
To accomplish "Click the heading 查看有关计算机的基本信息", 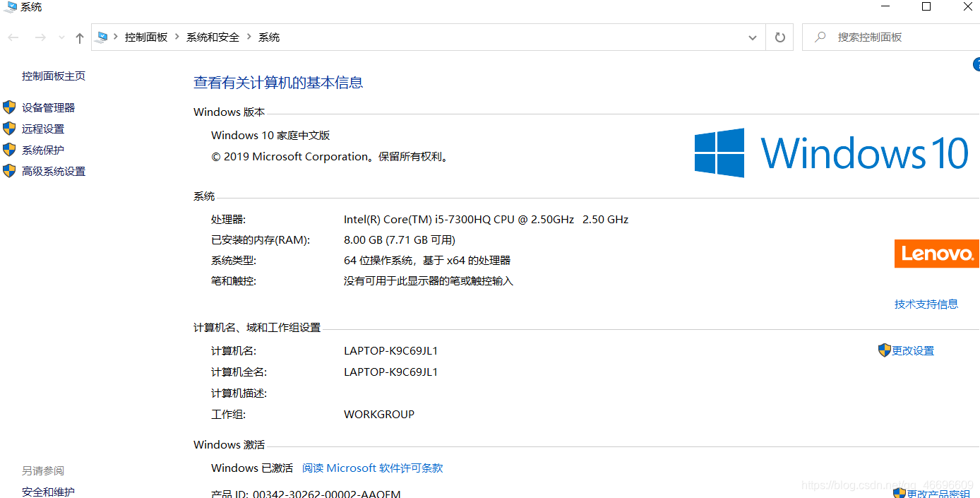I will click(278, 83).
